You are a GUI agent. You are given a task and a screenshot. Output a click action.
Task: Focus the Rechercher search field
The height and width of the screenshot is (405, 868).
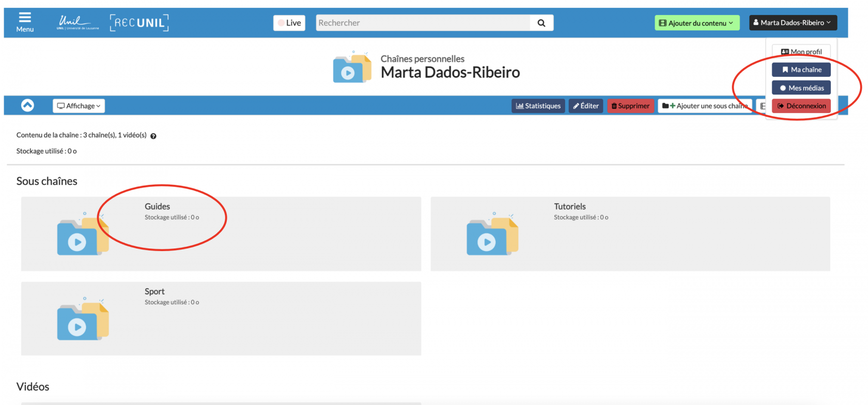[x=423, y=23]
